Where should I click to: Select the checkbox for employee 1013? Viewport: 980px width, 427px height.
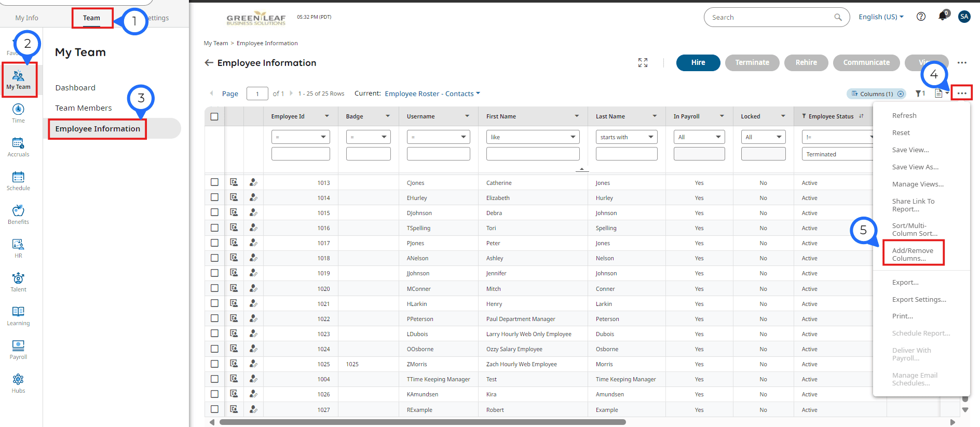214,182
